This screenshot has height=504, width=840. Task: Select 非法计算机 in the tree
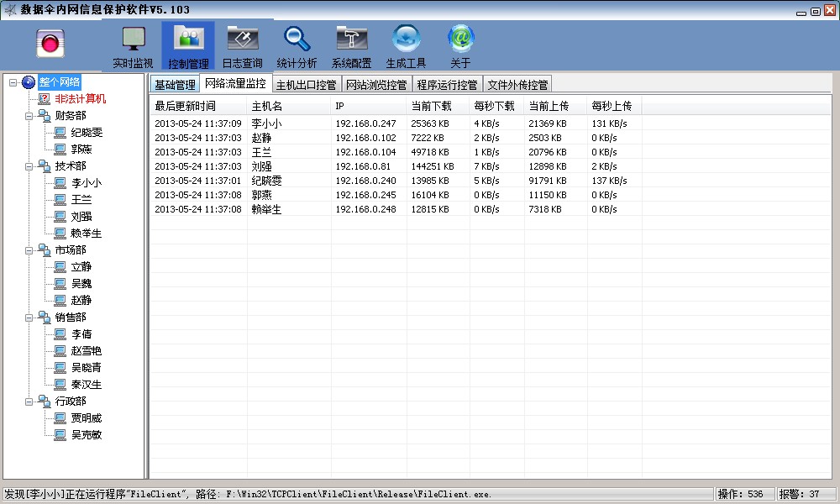[x=81, y=99]
